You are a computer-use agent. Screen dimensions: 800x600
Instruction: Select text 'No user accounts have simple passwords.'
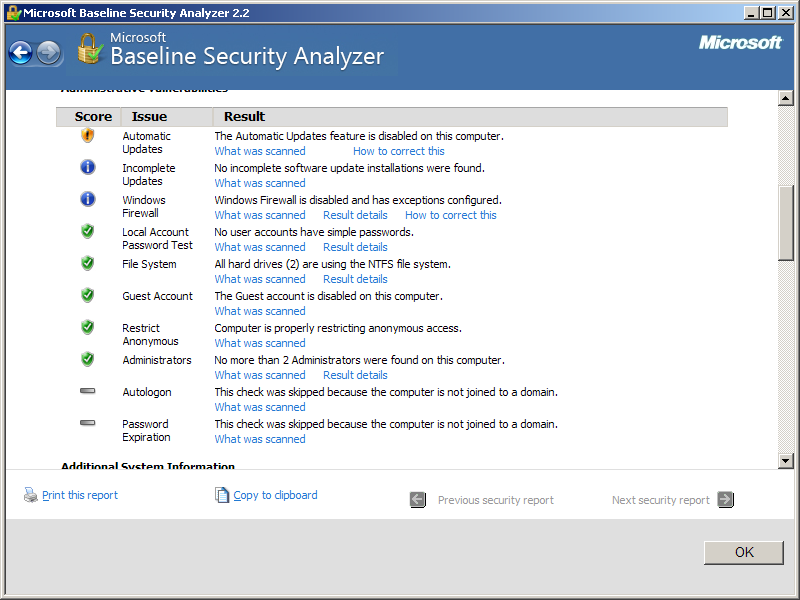[x=314, y=232]
